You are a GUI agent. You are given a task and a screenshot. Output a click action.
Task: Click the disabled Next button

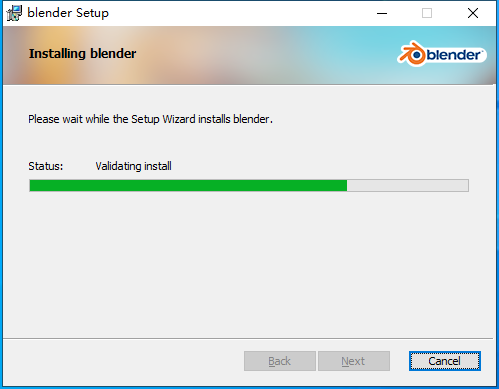pyautogui.click(x=354, y=361)
